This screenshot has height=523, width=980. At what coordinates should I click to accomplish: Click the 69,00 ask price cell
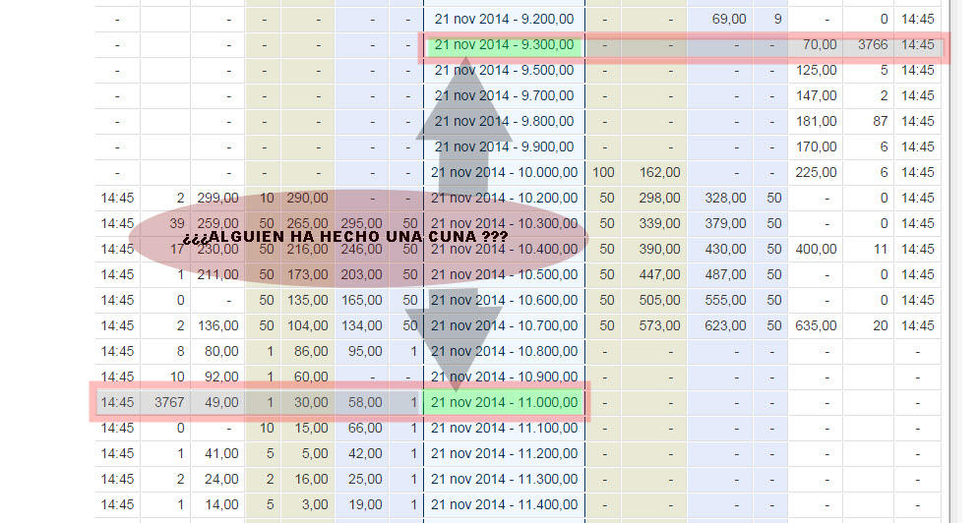click(x=727, y=20)
